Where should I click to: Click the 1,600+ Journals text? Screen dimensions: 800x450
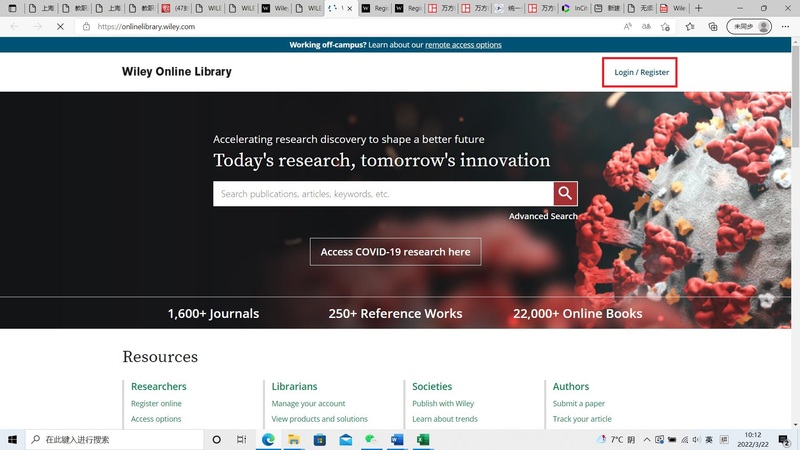pos(213,313)
